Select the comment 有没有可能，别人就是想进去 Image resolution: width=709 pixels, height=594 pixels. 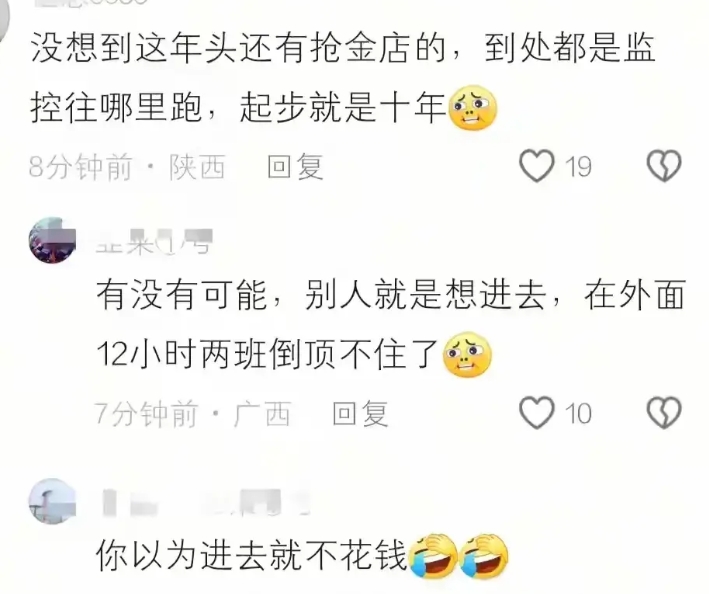pyautogui.click(x=391, y=325)
